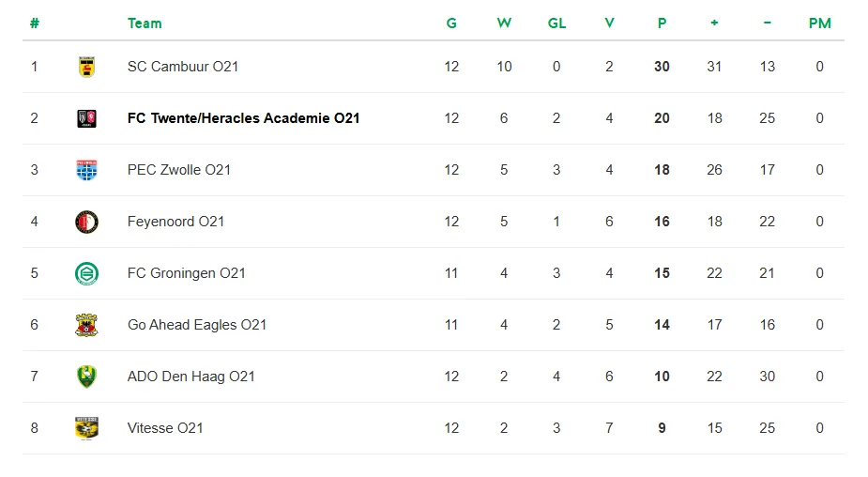The width and height of the screenshot is (868, 477).
Task: Open the FC Groningen O21 team name
Action: (x=186, y=273)
